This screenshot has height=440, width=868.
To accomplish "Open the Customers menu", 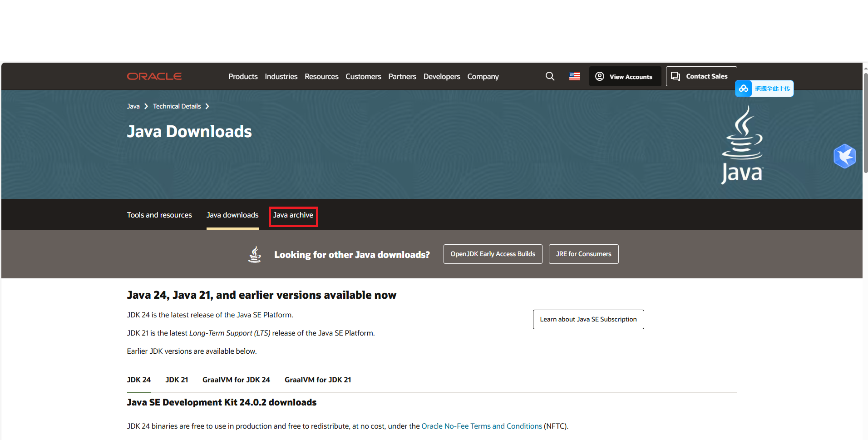I will point(363,76).
